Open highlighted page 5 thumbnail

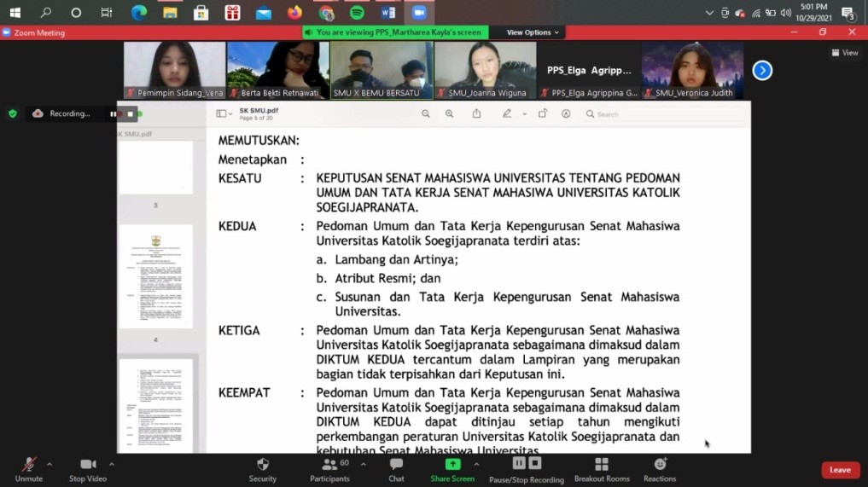click(x=156, y=406)
